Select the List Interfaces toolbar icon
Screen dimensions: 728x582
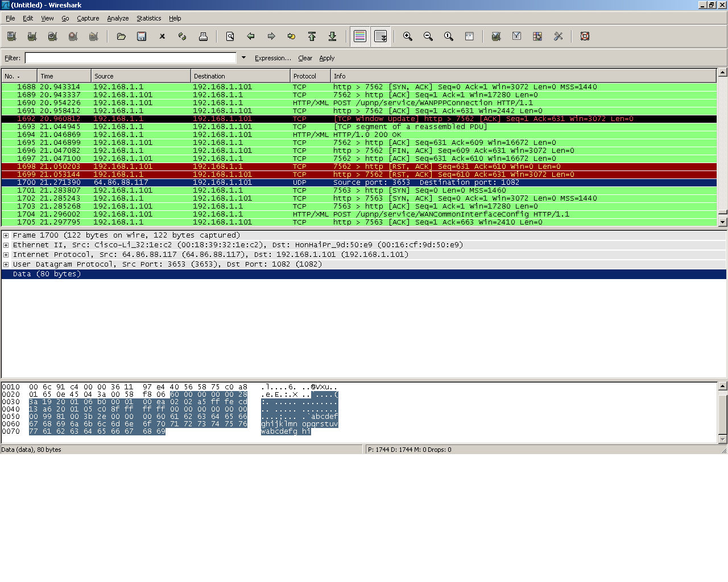tap(11, 36)
